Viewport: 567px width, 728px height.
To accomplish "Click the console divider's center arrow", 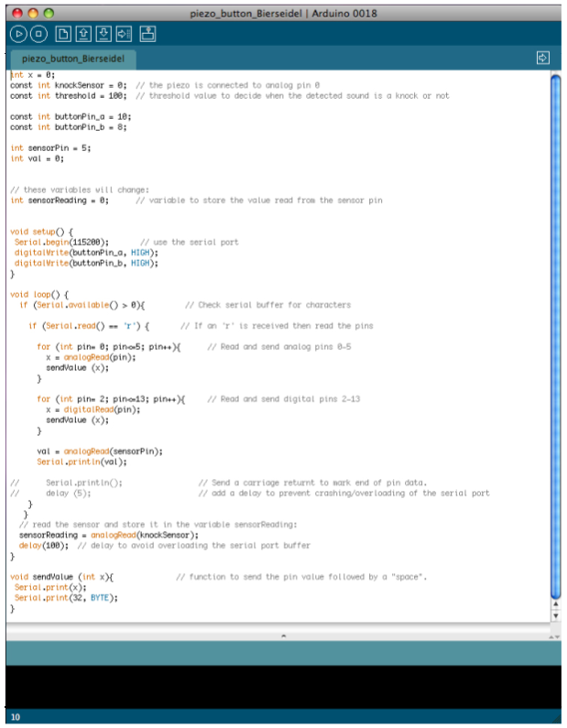I will [283, 634].
